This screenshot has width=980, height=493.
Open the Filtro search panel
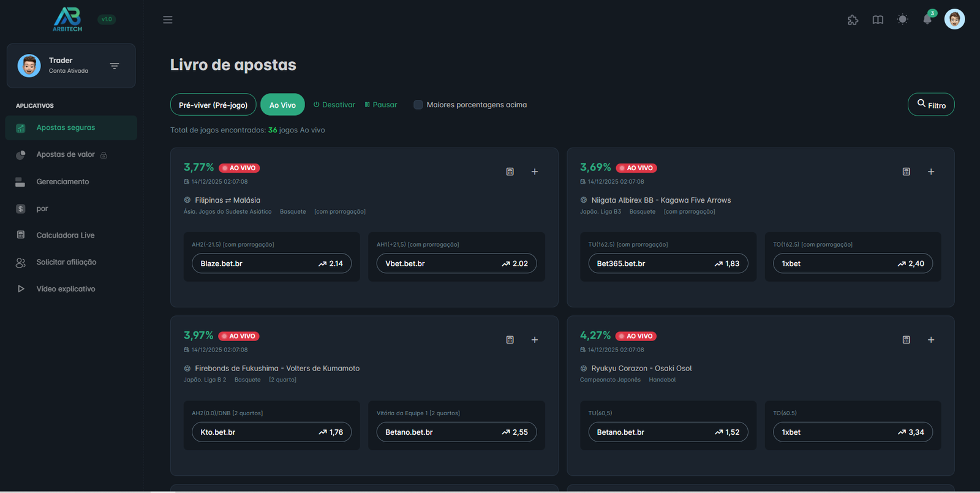pos(930,105)
